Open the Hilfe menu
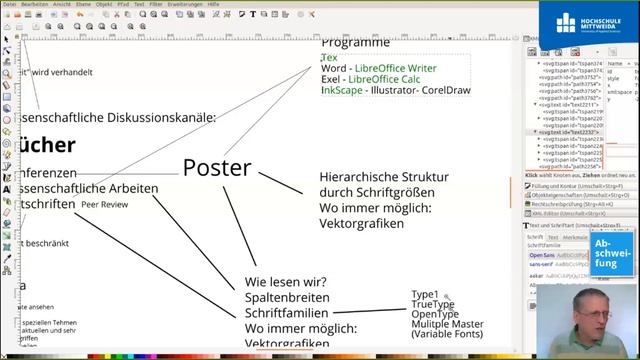Image resolution: width=640 pixels, height=360 pixels. click(x=213, y=4)
